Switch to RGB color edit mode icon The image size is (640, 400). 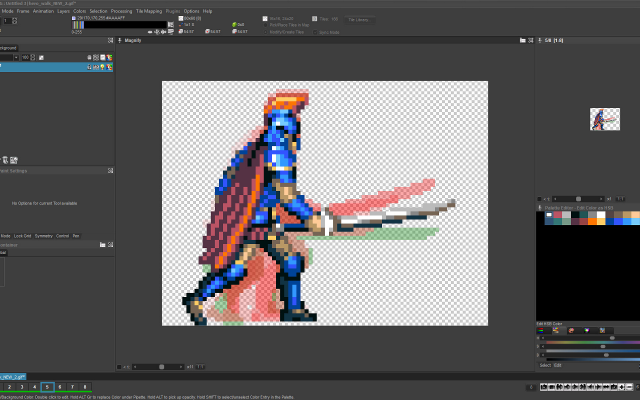(x=540, y=330)
